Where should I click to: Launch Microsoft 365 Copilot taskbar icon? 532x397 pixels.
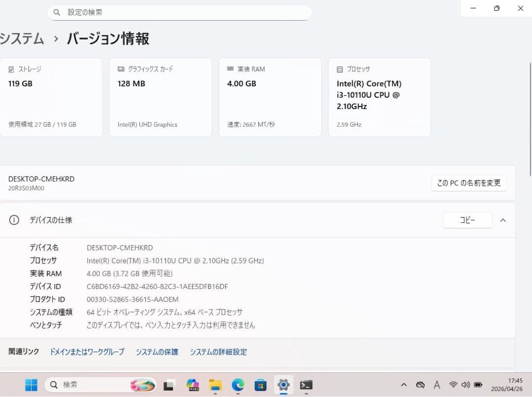[x=193, y=385]
